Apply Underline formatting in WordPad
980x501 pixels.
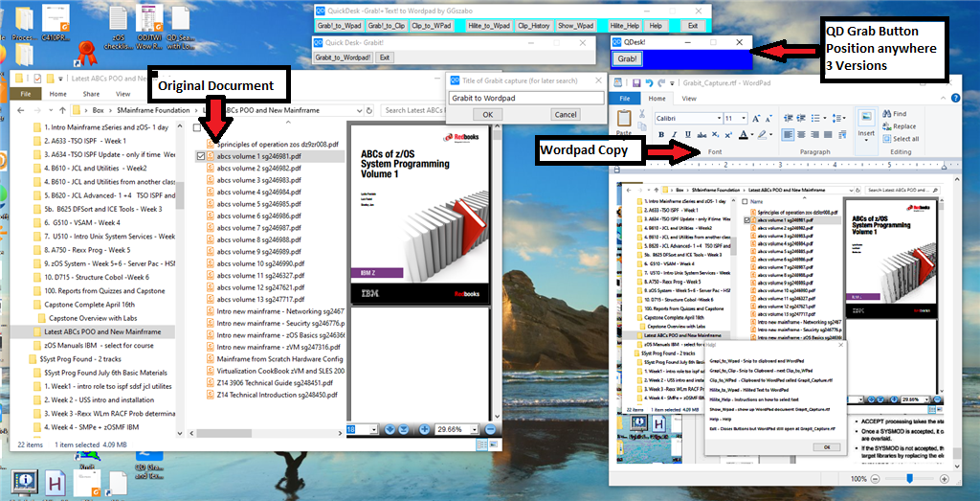pos(687,135)
